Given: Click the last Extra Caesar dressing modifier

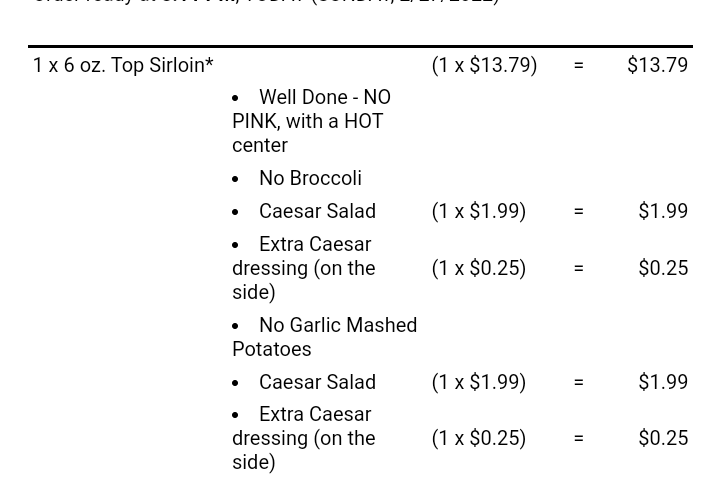Looking at the screenshot, I should (x=304, y=438).
